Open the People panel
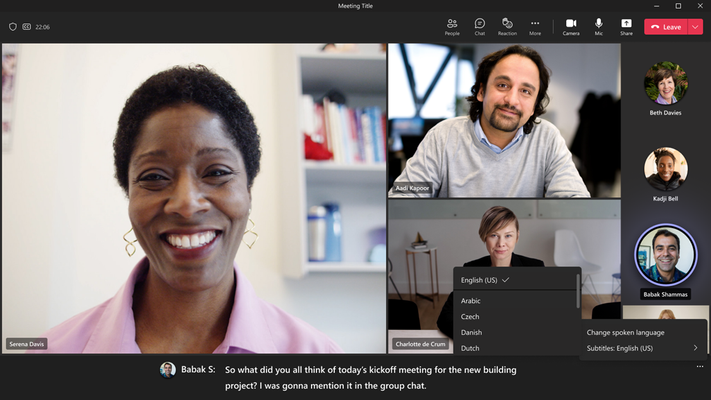The width and height of the screenshot is (711, 400). click(452, 27)
